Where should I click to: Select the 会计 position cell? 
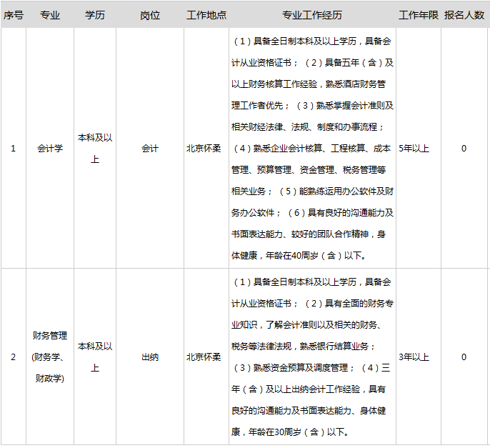tap(150, 149)
